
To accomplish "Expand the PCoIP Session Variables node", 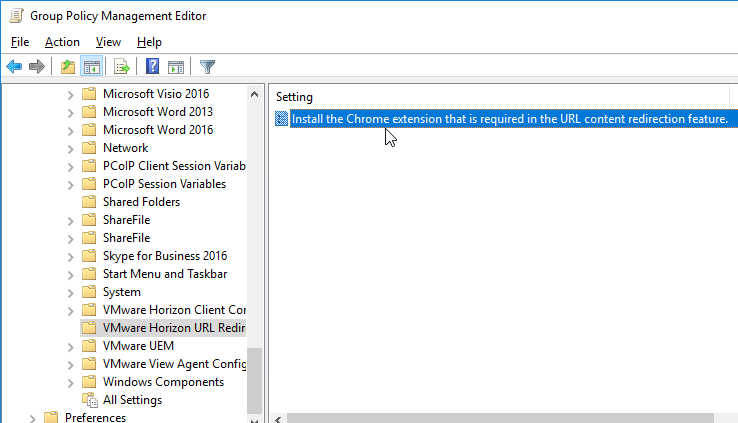I will point(71,184).
